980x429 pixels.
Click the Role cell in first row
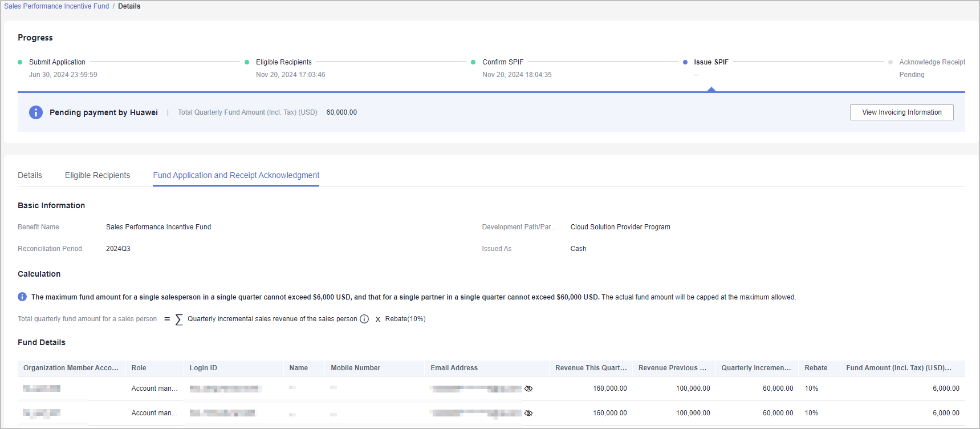pos(154,388)
